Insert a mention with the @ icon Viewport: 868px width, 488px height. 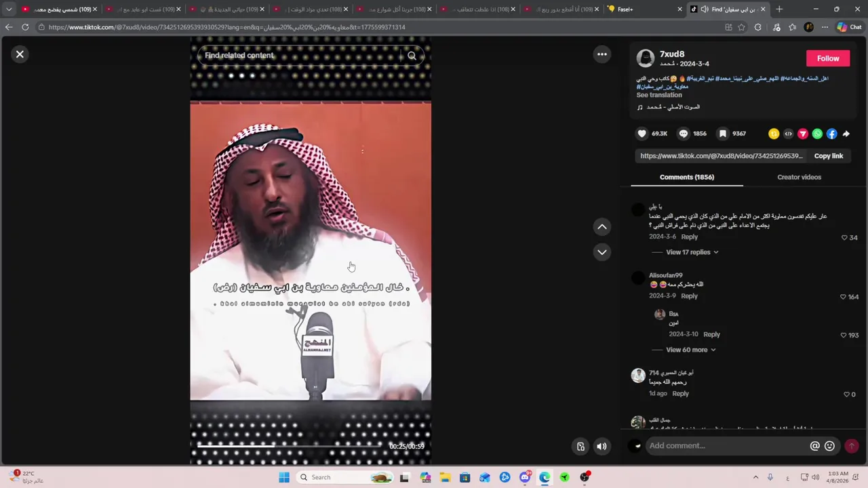814,446
